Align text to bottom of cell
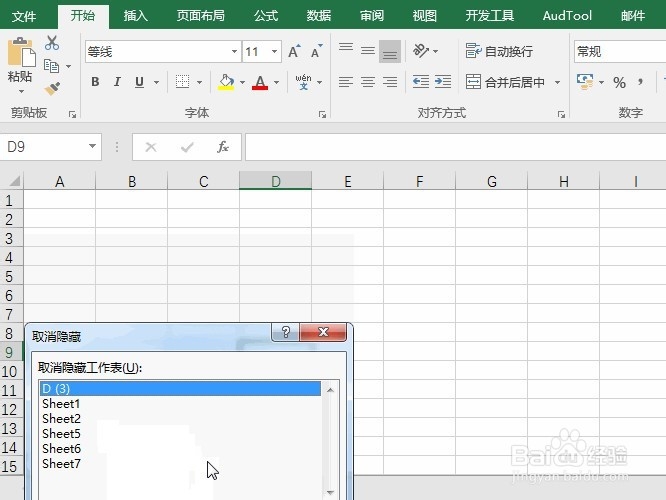 pyautogui.click(x=390, y=51)
